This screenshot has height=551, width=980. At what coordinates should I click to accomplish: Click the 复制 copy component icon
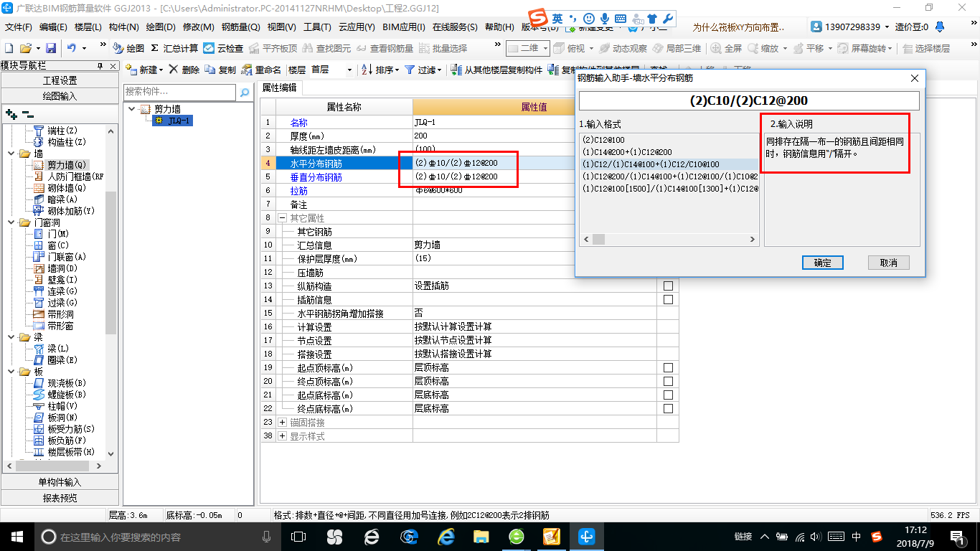tap(220, 70)
